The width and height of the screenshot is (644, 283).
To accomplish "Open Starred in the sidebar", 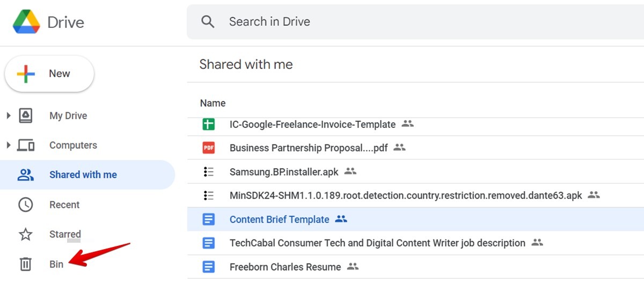I will coord(65,234).
